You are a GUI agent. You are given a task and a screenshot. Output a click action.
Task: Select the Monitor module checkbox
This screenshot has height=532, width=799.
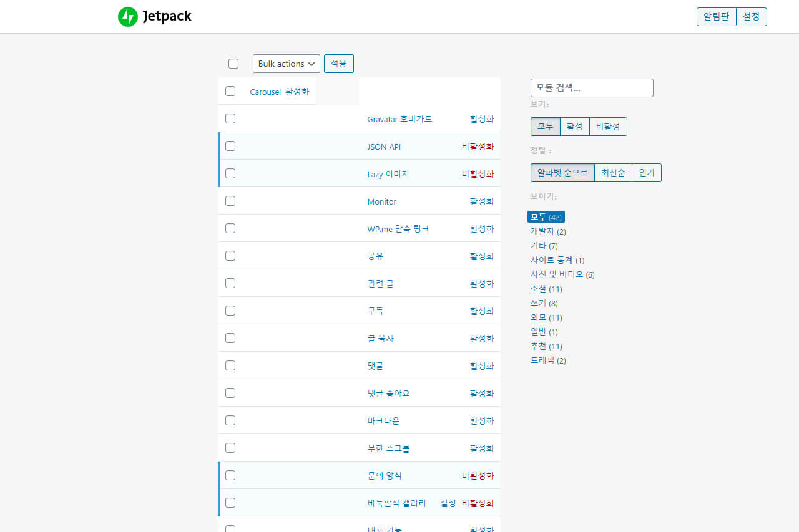(230, 201)
